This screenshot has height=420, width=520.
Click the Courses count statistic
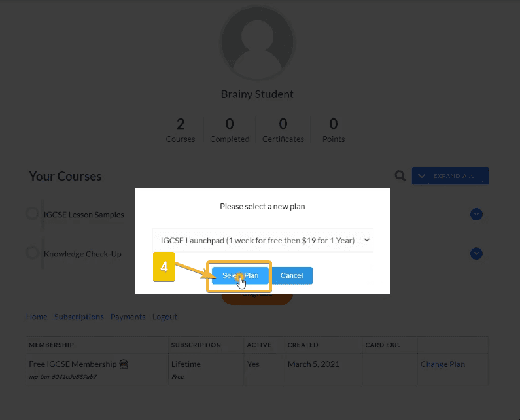(181, 130)
